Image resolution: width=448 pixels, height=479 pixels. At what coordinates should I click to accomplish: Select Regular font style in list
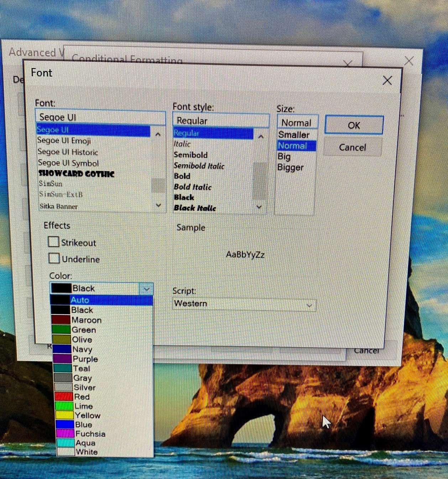(x=213, y=133)
